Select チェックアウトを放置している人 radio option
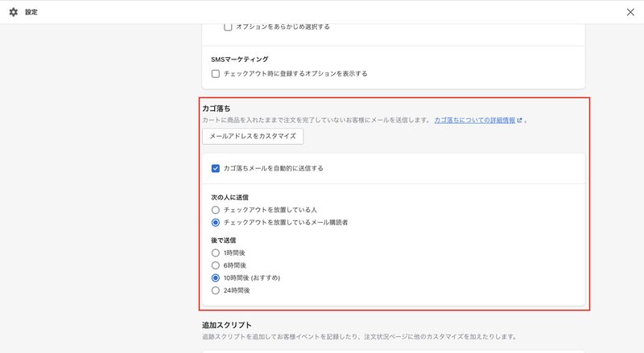 215,210
